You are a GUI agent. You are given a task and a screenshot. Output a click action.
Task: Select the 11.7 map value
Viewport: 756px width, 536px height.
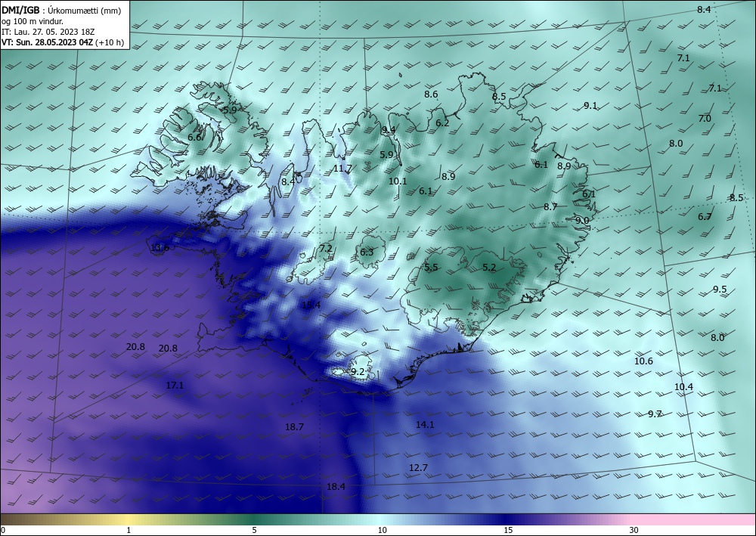342,169
